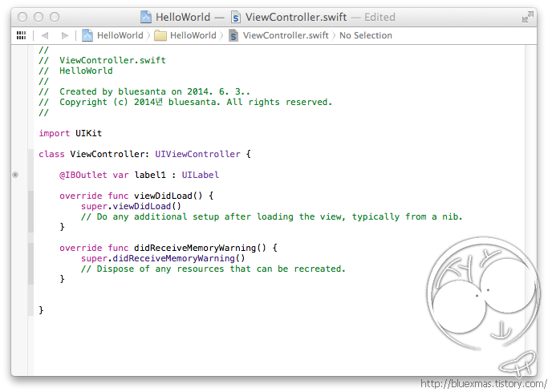Click the 'override func viewDidLoad()' declaration

click(x=136, y=196)
